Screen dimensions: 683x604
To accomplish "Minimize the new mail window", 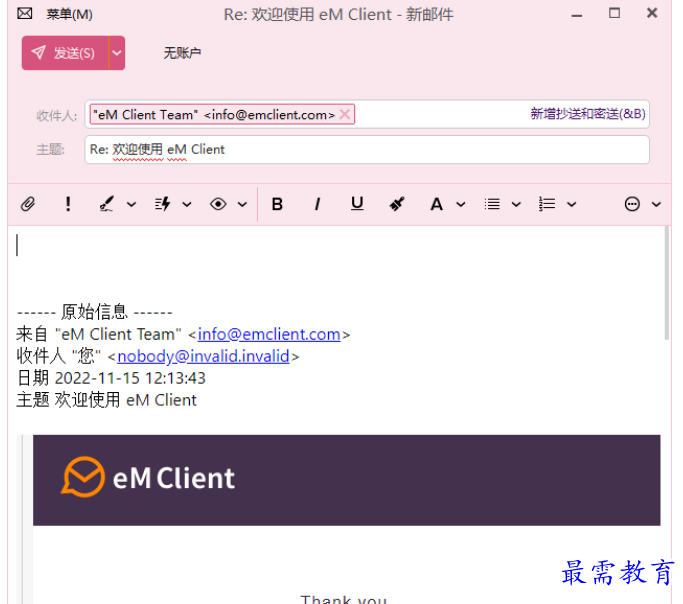I will pyautogui.click(x=577, y=14).
